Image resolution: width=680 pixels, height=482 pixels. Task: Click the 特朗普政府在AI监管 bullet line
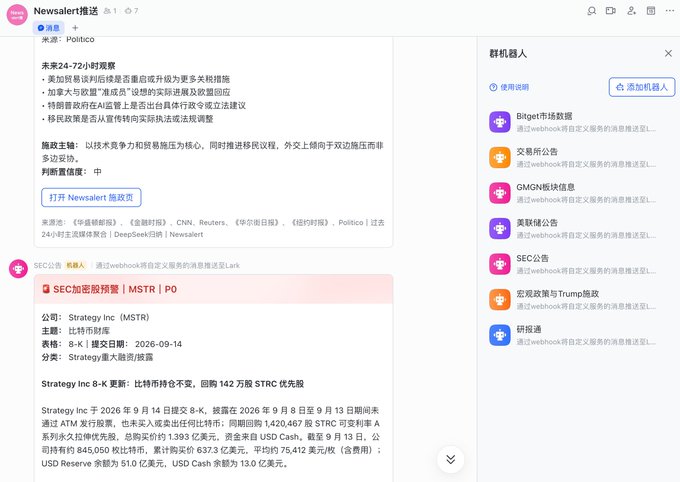click(144, 105)
